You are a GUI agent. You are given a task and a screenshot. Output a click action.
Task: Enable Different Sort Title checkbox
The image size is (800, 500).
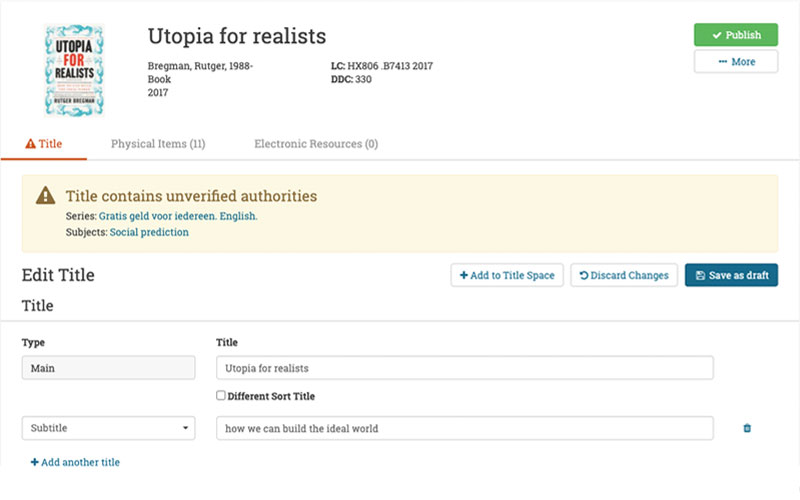tap(221, 395)
